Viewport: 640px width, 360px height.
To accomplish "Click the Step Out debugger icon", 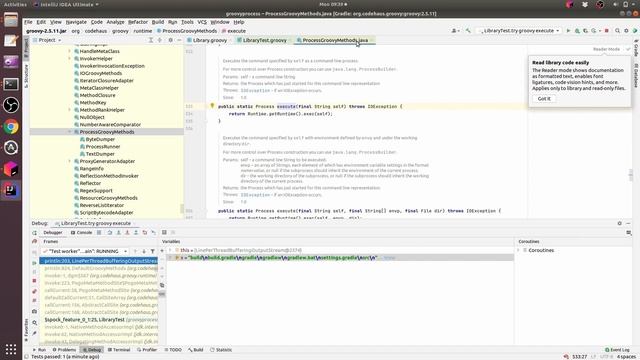I will click(x=136, y=233).
